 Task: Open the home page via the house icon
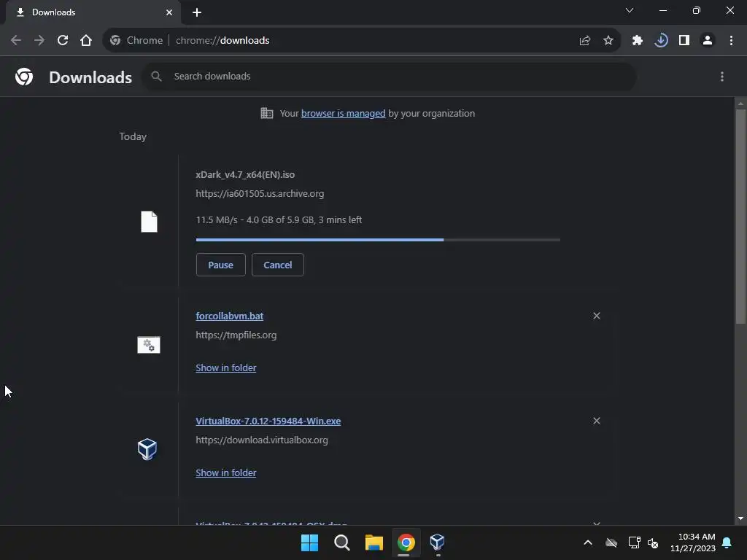[86, 41]
